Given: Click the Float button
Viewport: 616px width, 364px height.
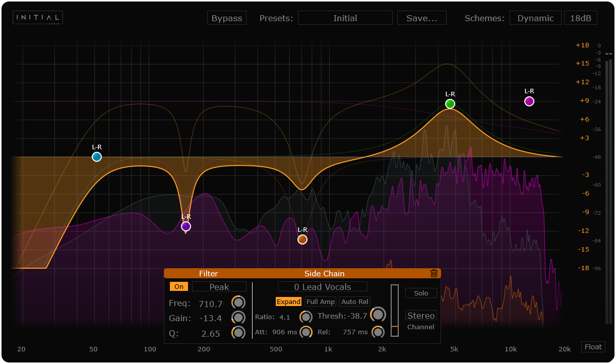Looking at the screenshot, I should [593, 347].
